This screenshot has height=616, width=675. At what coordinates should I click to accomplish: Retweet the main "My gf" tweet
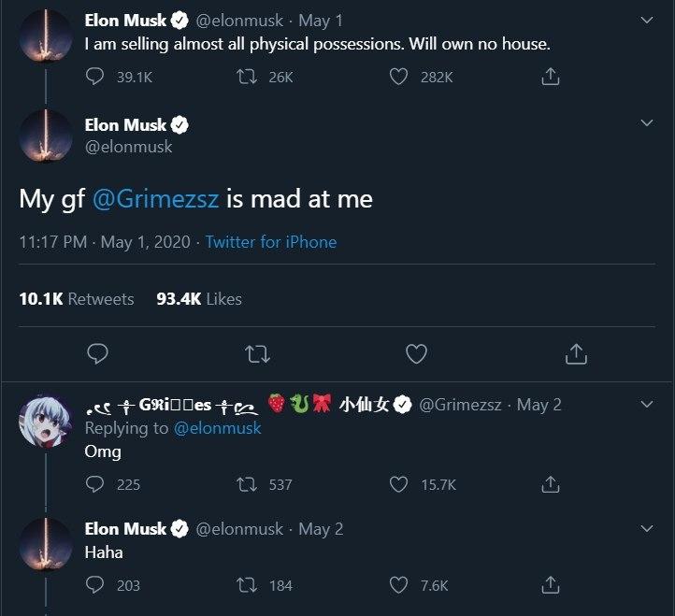pyautogui.click(x=257, y=353)
